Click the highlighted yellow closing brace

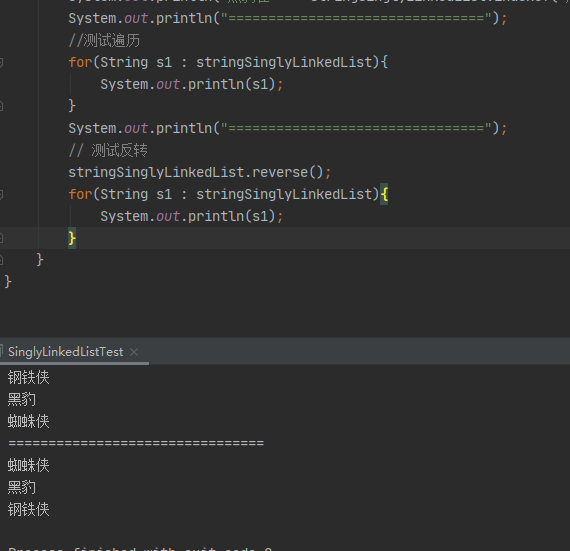(72, 238)
